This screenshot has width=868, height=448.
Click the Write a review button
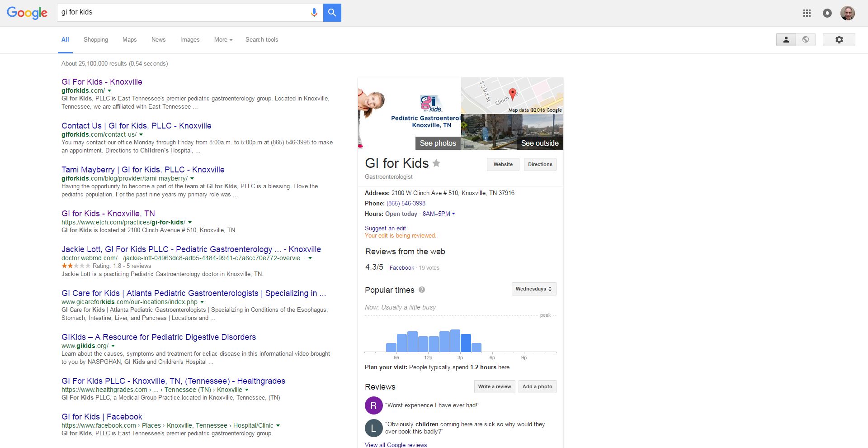[495, 387]
